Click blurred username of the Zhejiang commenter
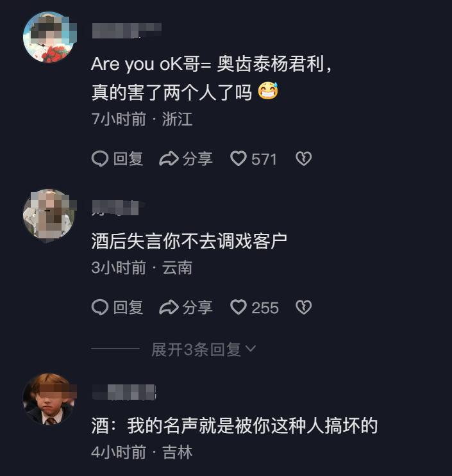The height and width of the screenshot is (476, 452). pos(126,29)
